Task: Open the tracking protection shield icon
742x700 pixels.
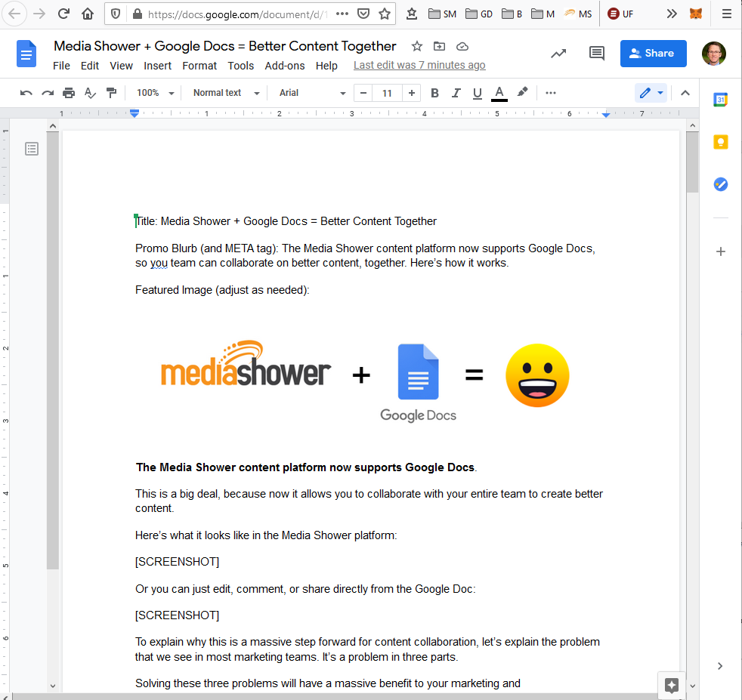Action: (116, 14)
